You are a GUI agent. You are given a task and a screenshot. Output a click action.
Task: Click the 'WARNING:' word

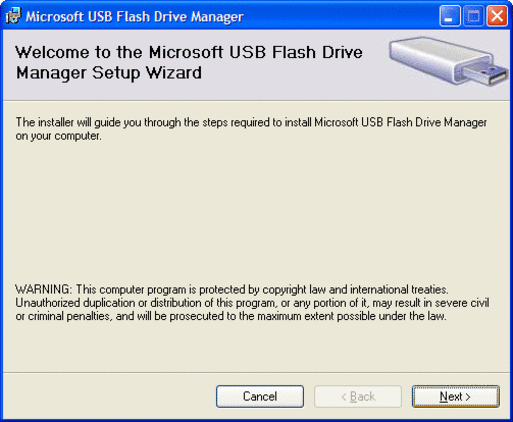tap(43, 289)
